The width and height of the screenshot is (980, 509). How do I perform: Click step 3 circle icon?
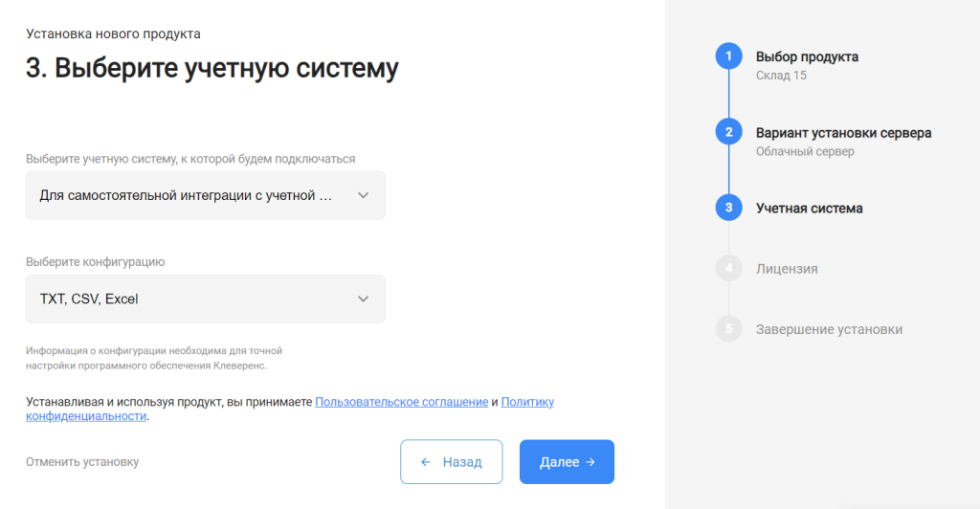(x=728, y=208)
